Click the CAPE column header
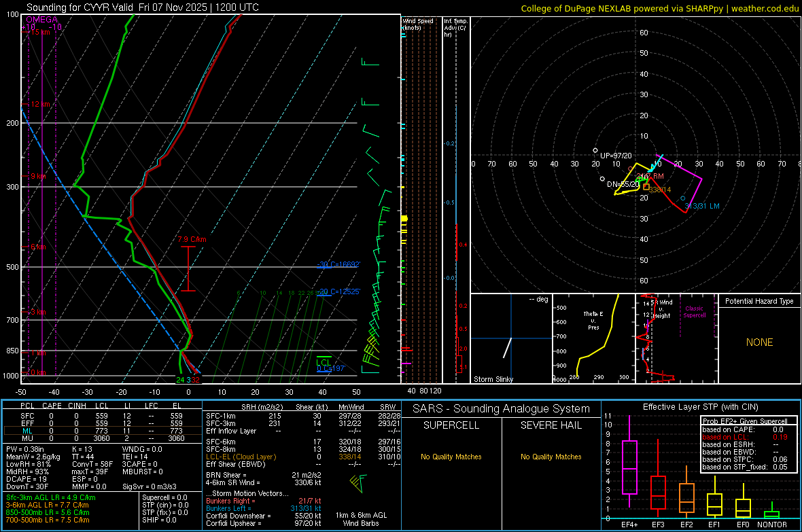The width and height of the screenshot is (802, 532). click(52, 406)
